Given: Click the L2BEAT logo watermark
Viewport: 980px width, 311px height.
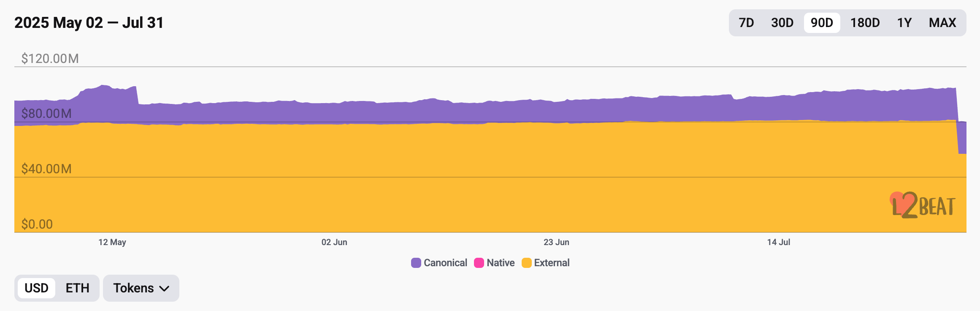Looking at the screenshot, I should 923,206.
